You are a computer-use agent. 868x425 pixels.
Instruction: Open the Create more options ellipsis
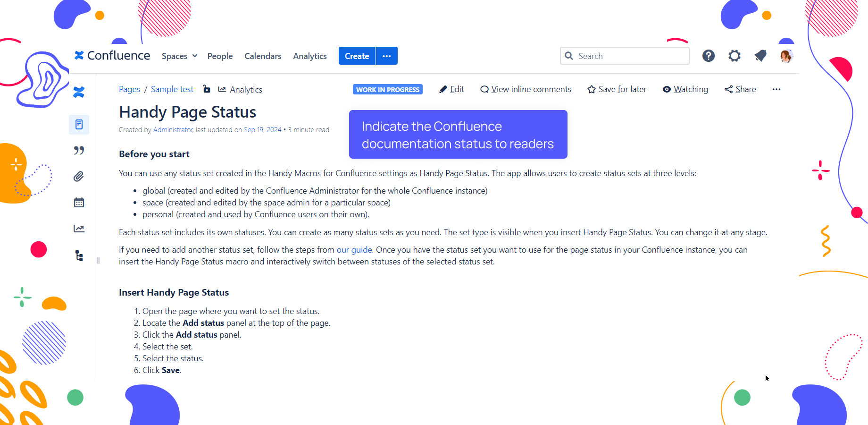387,56
